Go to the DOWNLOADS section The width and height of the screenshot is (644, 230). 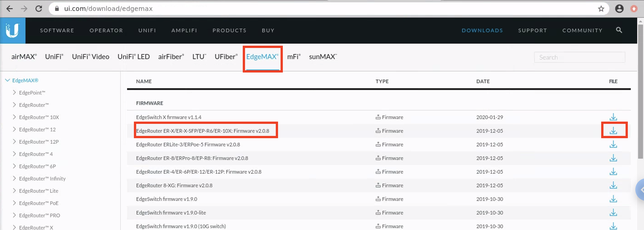[482, 30]
